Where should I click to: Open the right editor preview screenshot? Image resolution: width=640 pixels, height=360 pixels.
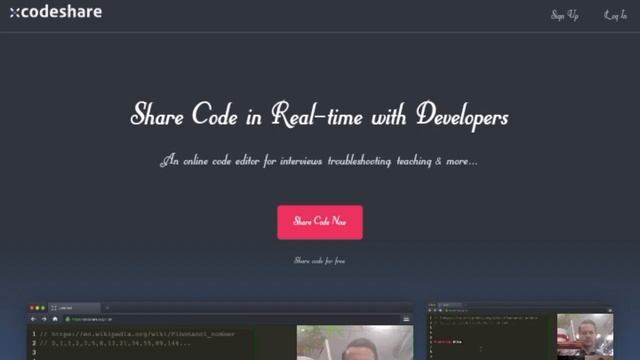click(519, 331)
